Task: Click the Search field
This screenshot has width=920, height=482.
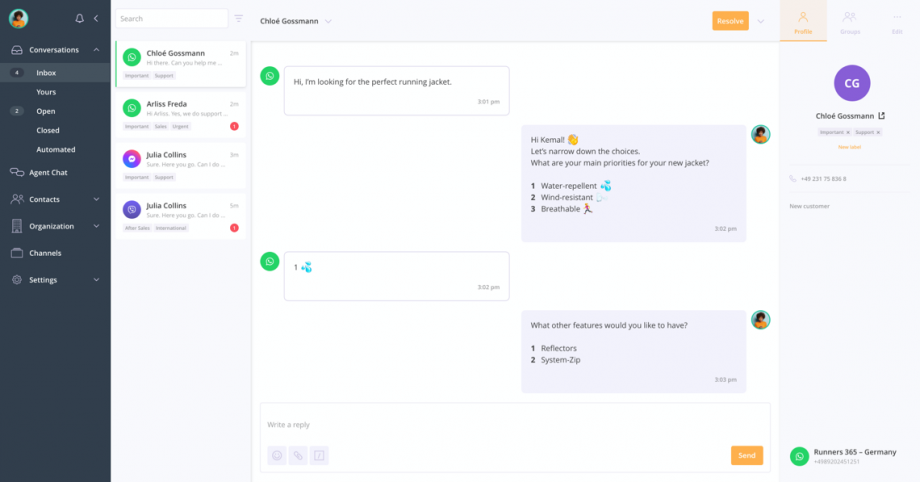Action: 171,19
